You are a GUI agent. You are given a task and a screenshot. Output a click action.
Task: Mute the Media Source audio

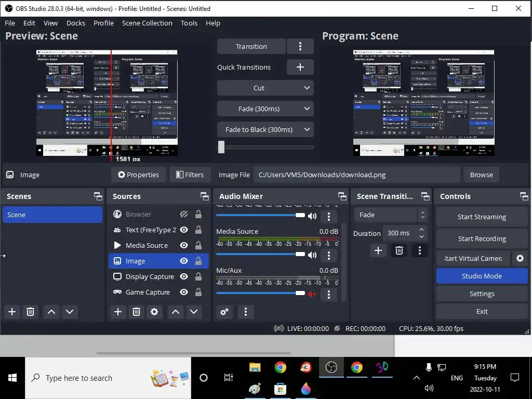[312, 255]
